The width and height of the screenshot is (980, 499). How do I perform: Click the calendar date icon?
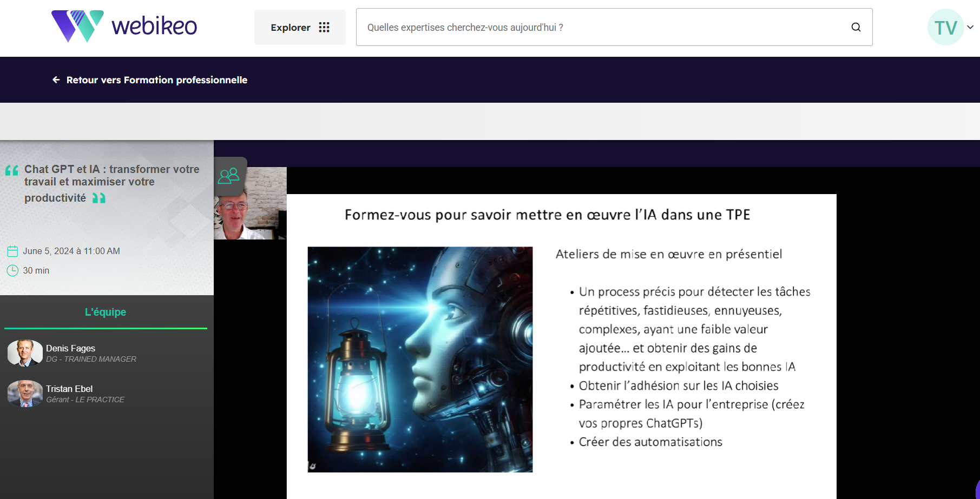12,251
